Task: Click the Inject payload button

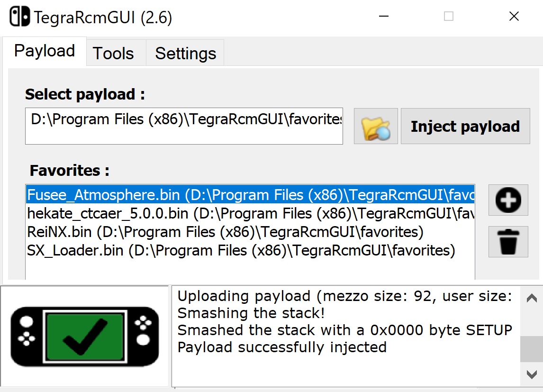Action: click(x=465, y=126)
